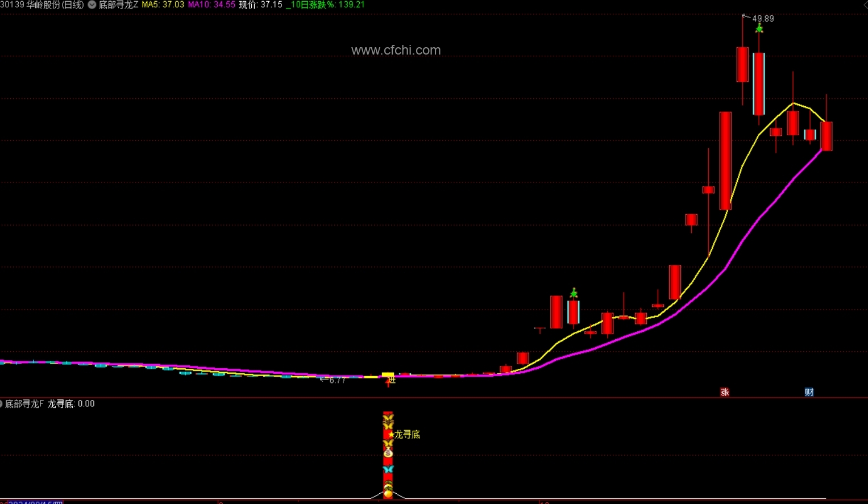Image resolution: width=868 pixels, height=504 pixels.
Task: Click the 49.89 high price label
Action: pos(763,19)
